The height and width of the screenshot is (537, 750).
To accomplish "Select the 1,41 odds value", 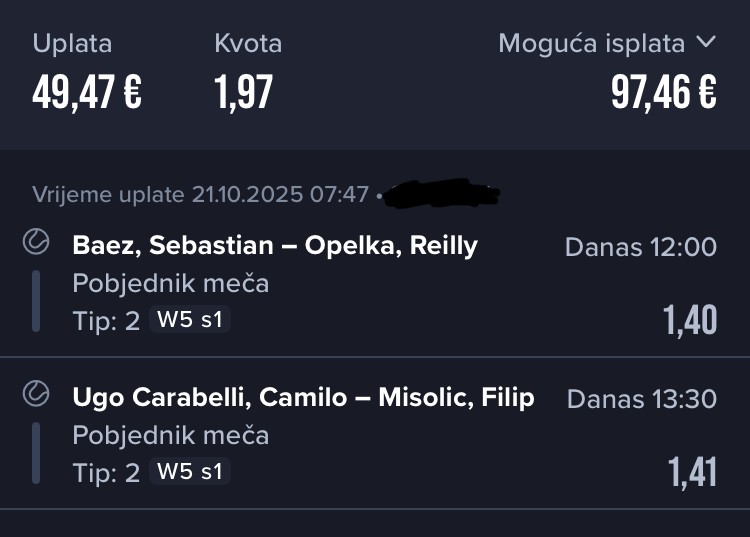I will coord(692,472).
